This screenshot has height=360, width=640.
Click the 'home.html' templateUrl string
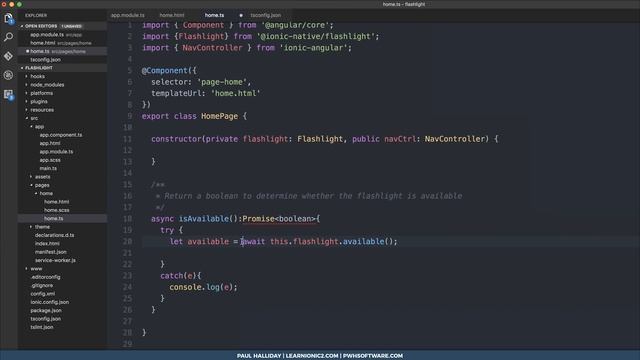[236, 93]
